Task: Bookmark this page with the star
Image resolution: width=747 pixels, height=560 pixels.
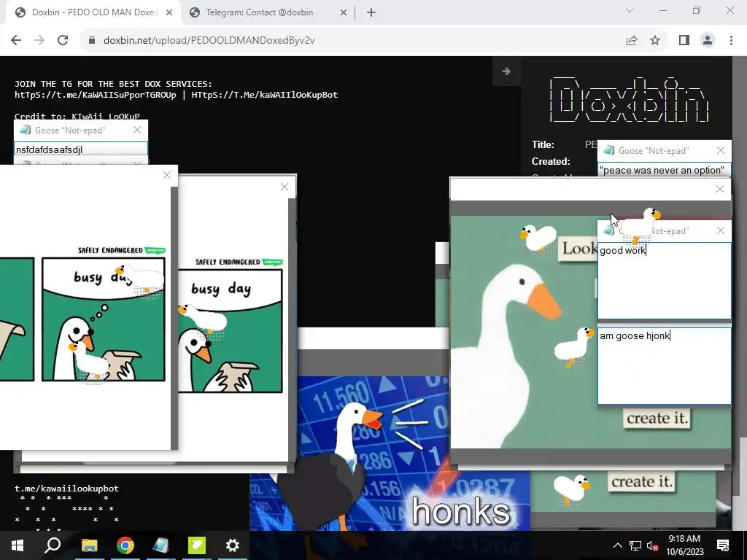Action: [655, 41]
